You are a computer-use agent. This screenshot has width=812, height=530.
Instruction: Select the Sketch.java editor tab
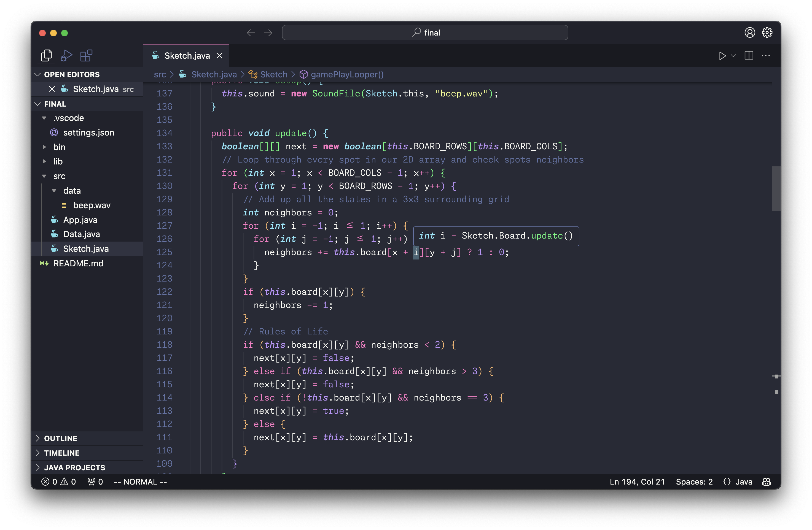tap(186, 56)
